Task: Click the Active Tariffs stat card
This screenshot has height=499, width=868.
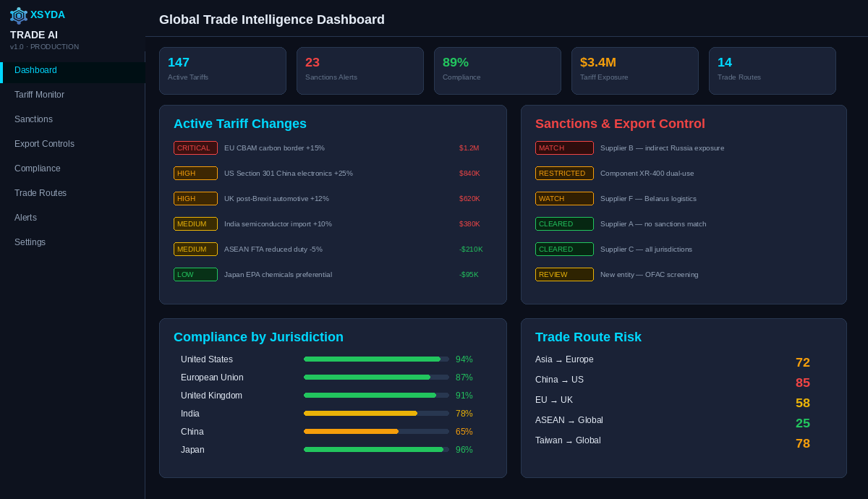Action: [x=222, y=70]
